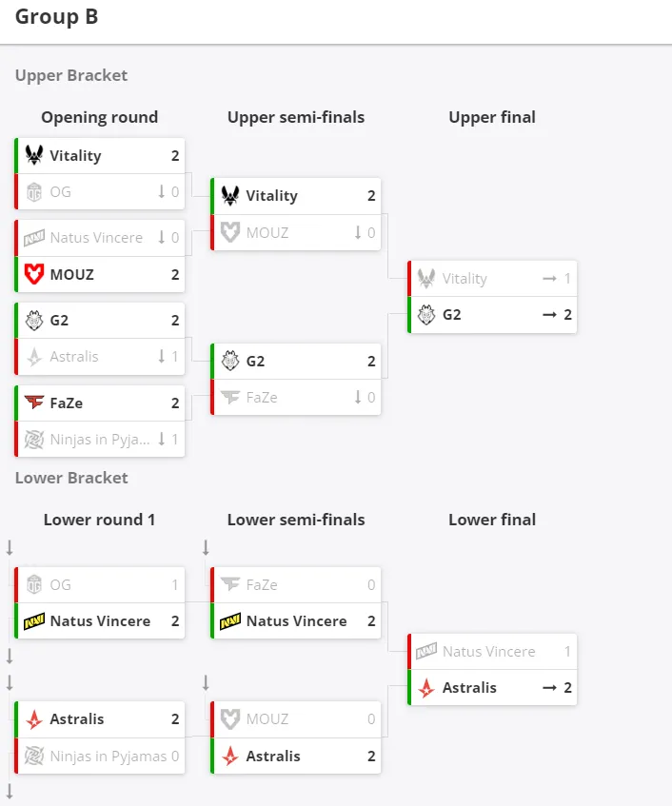Click the Natus Vincere yellow logo in Lower round 1
This screenshot has height=806, width=672.
(x=34, y=621)
